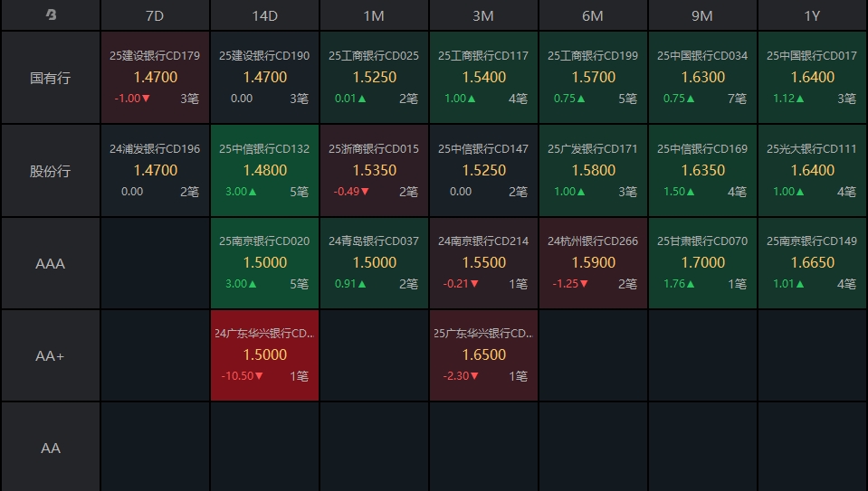Click the AAA row header
Image resolution: width=868 pixels, height=491 pixels.
tap(51, 263)
